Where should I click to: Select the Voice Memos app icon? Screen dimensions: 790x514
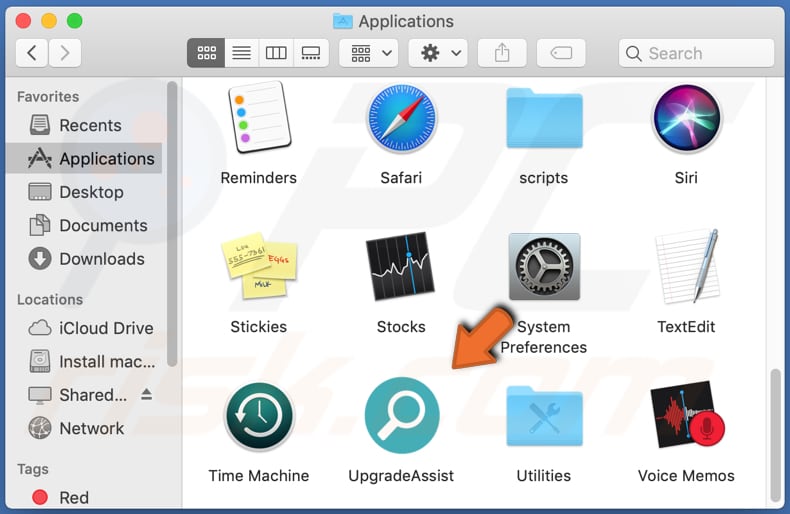point(686,415)
